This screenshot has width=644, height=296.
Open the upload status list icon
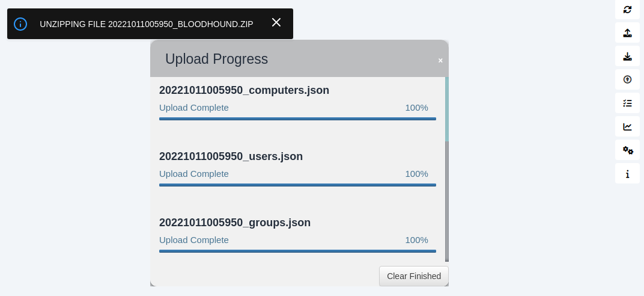627,103
